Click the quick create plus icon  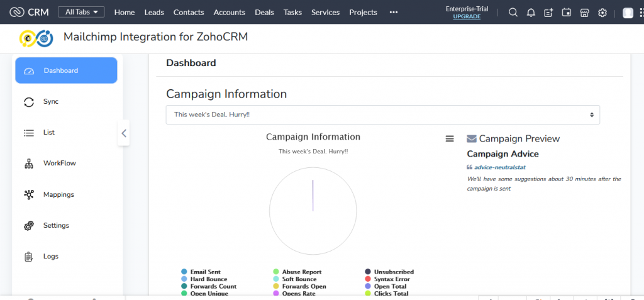(548, 13)
